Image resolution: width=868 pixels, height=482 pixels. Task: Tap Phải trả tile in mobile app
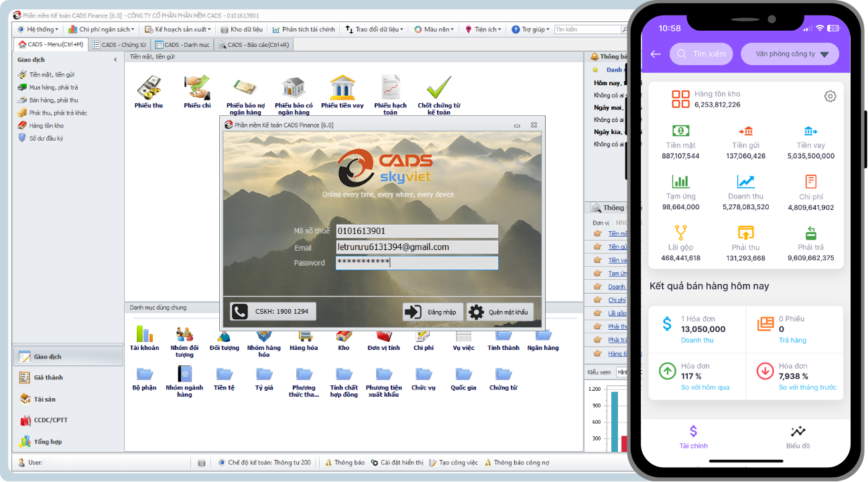[810, 243]
